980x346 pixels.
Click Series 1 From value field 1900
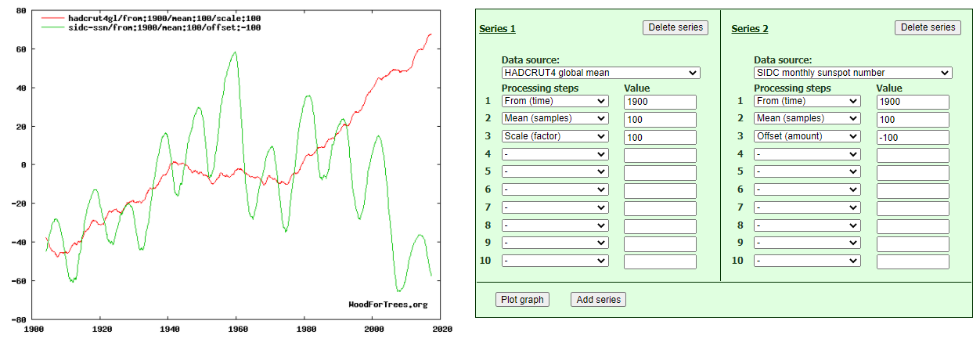[660, 102]
